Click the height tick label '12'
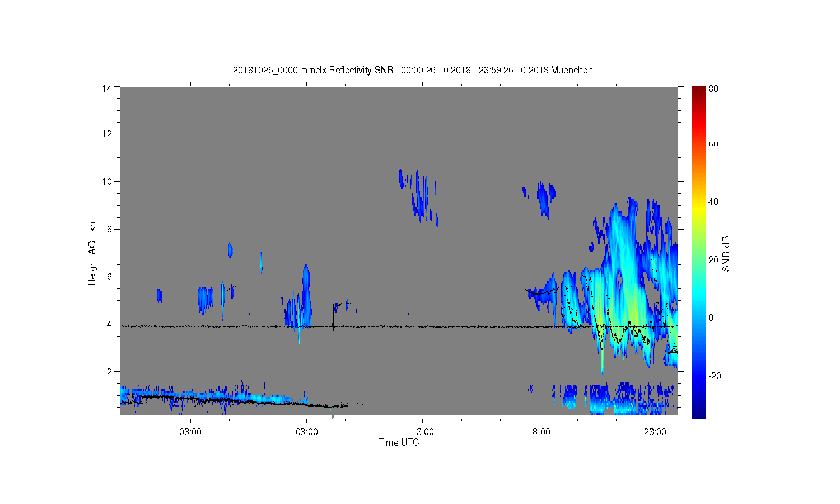Viewport: 840px width, 504px height. point(107,134)
